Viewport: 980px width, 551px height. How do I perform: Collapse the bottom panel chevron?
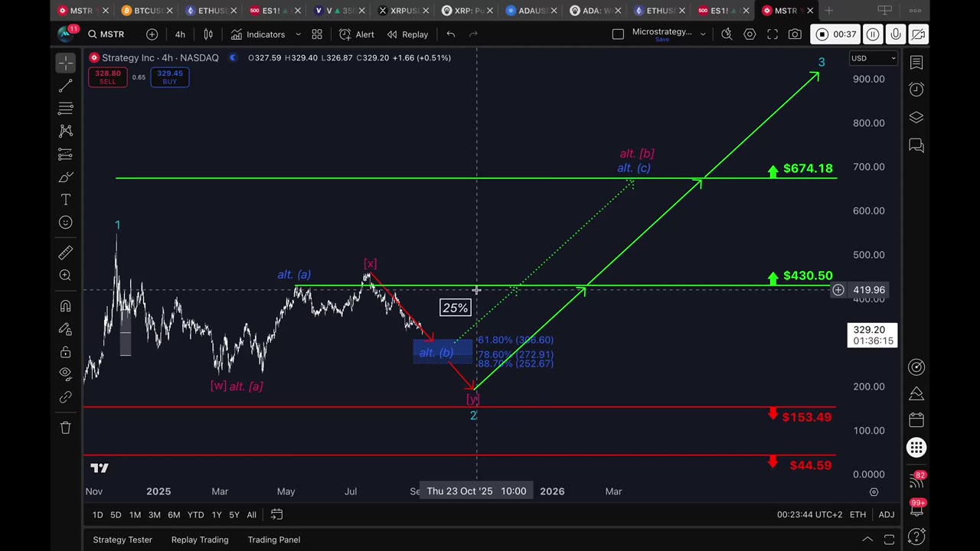coord(867,540)
